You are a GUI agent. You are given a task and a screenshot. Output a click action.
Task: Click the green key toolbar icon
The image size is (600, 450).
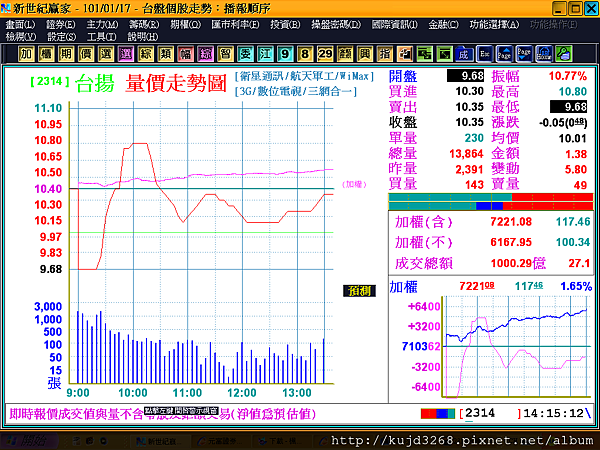point(564,54)
